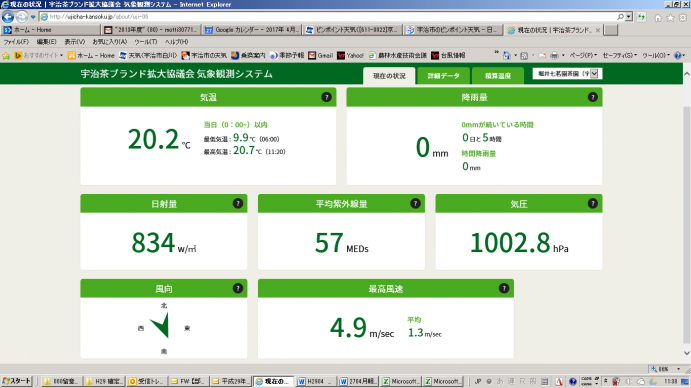Click the help icon on the 日射量 card
The width and height of the screenshot is (691, 388).
(238, 203)
